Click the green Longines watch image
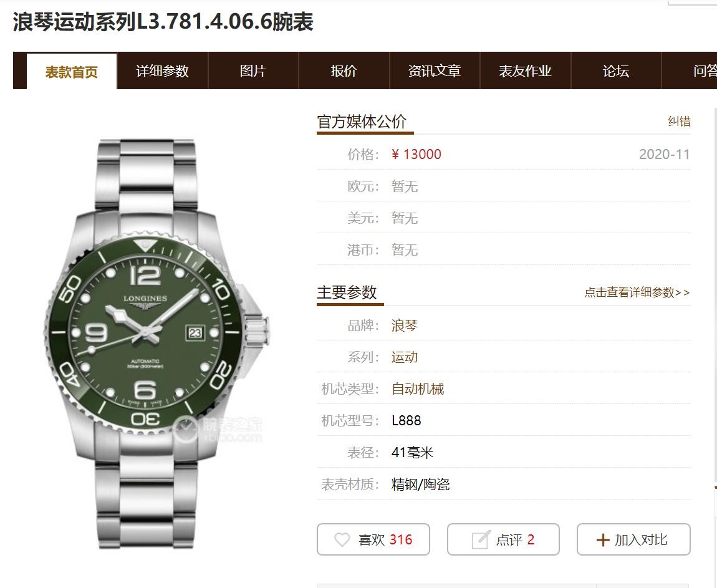Image resolution: width=717 pixels, height=588 pixels. [156, 344]
